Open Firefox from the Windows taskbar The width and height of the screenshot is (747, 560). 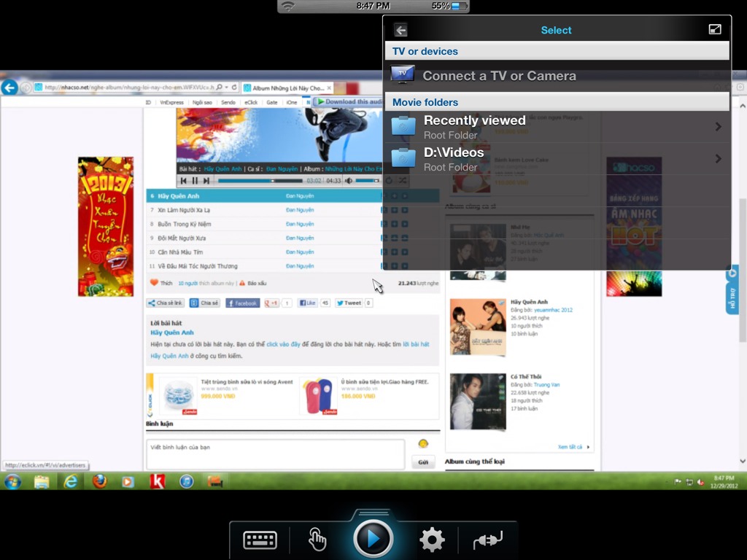click(99, 481)
